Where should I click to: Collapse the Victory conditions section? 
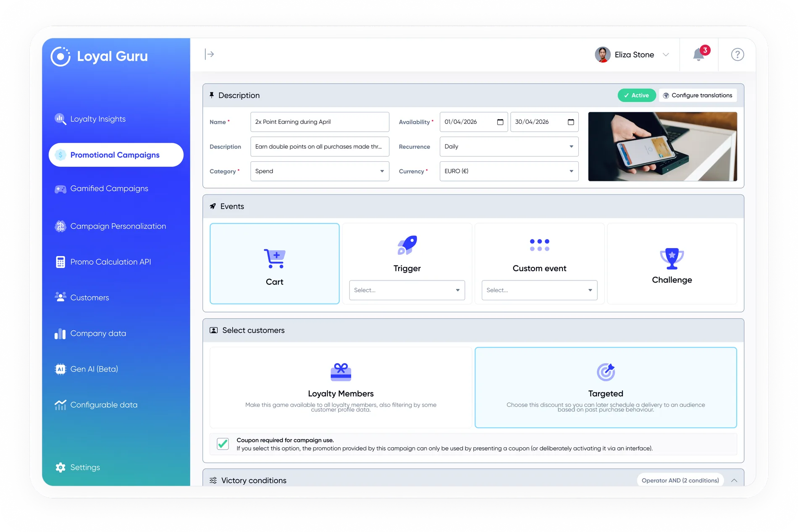(734, 480)
